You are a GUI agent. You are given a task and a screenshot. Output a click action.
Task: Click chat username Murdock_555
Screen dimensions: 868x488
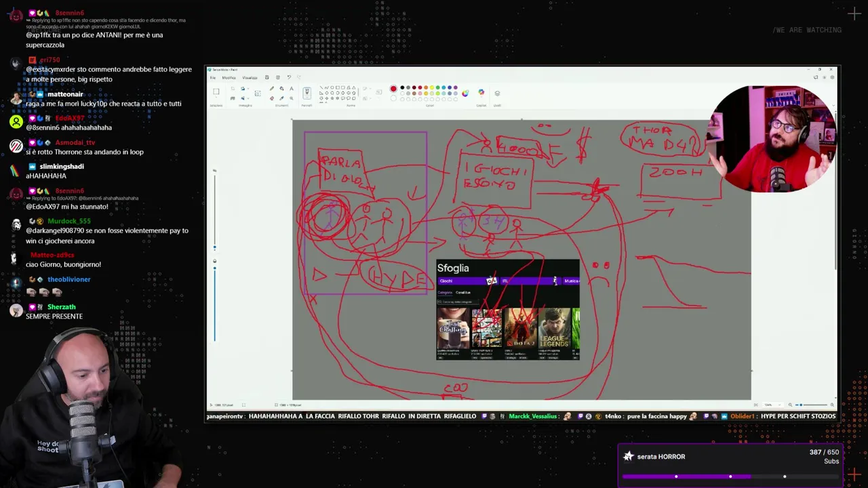(x=68, y=221)
